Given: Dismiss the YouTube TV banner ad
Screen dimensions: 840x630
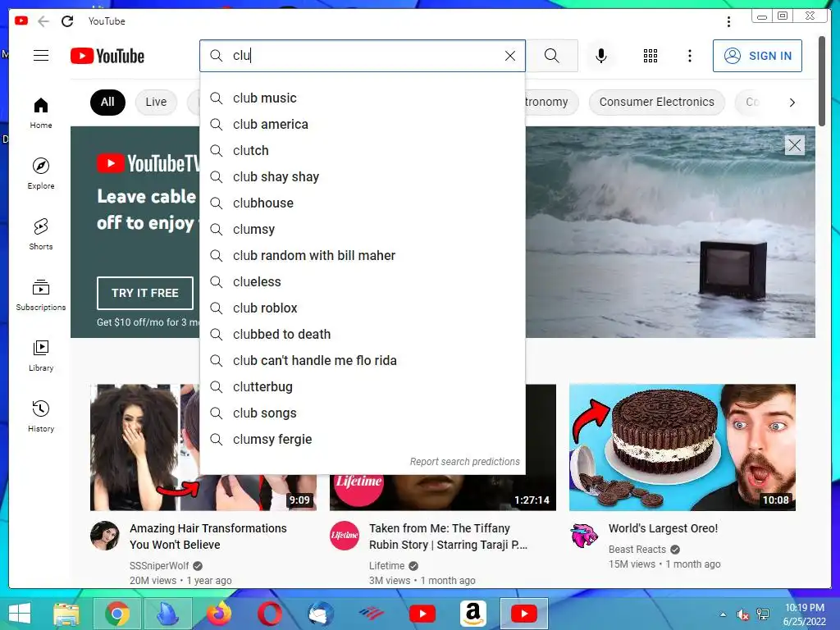Looking at the screenshot, I should click(794, 144).
